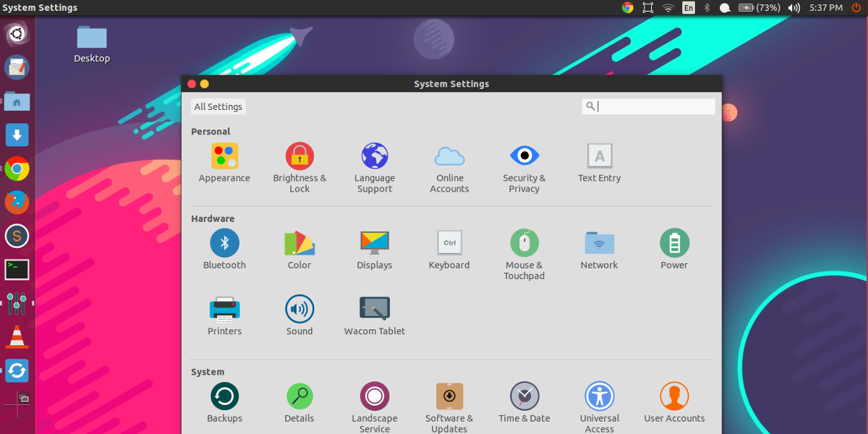This screenshot has height=434, width=868.
Task: Open Language Support settings
Action: 375,168
